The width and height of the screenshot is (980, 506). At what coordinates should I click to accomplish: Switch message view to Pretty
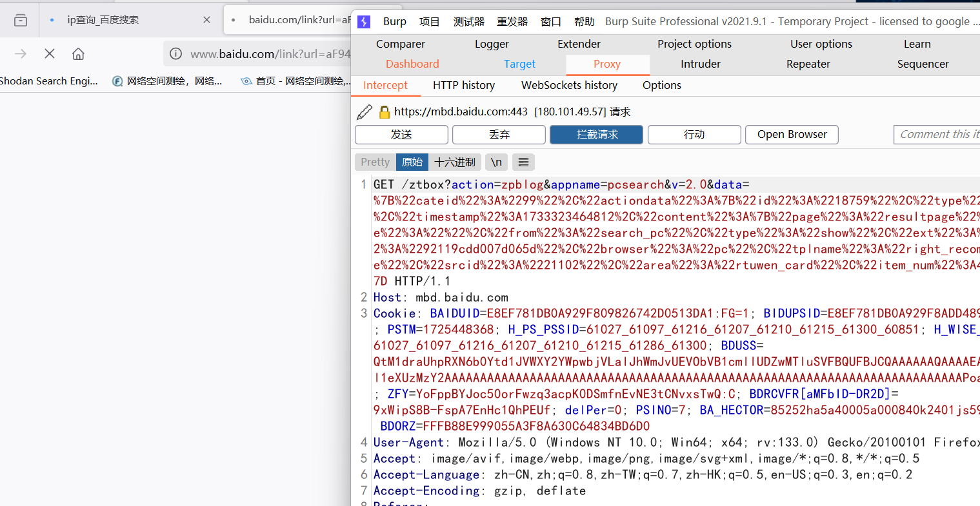[x=375, y=162]
